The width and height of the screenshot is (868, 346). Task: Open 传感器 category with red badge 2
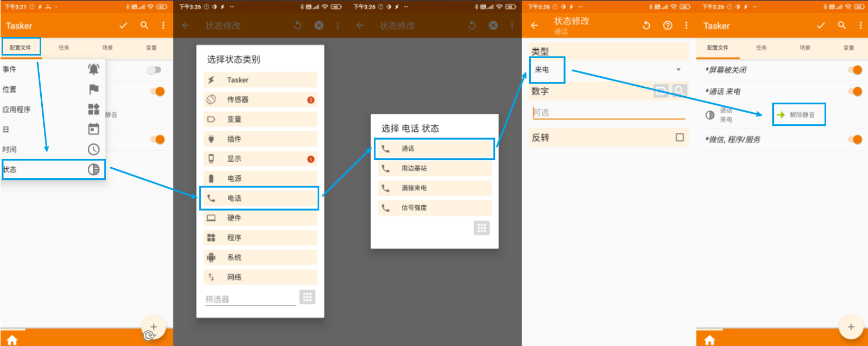coord(260,99)
